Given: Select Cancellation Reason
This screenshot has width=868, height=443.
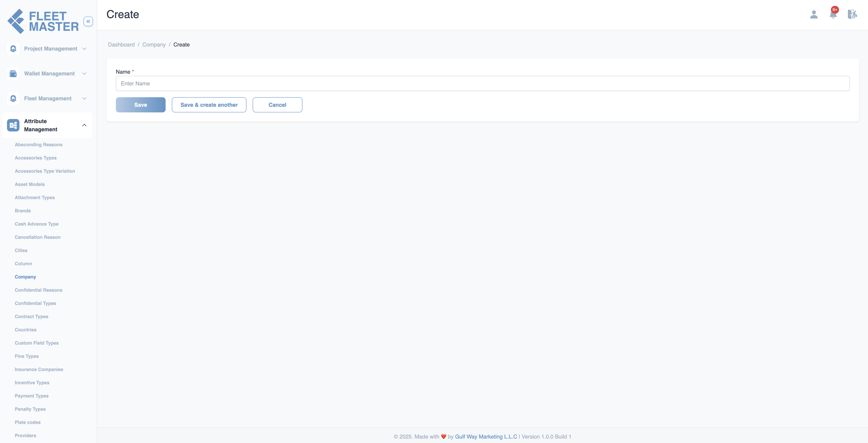Looking at the screenshot, I should coord(38,237).
